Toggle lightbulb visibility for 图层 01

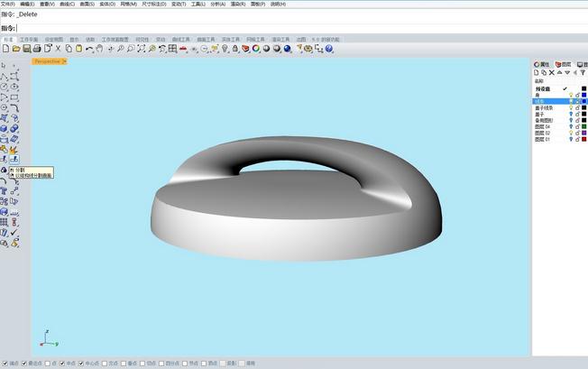coord(570,140)
